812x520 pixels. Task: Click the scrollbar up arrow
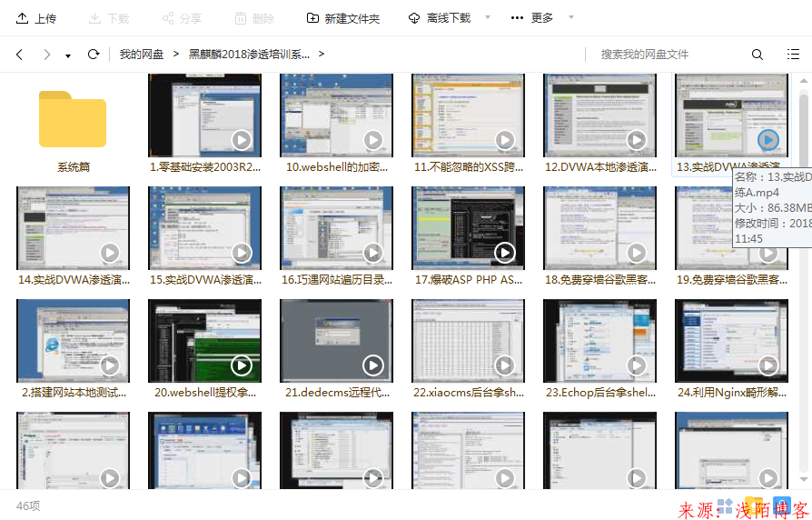[803, 80]
